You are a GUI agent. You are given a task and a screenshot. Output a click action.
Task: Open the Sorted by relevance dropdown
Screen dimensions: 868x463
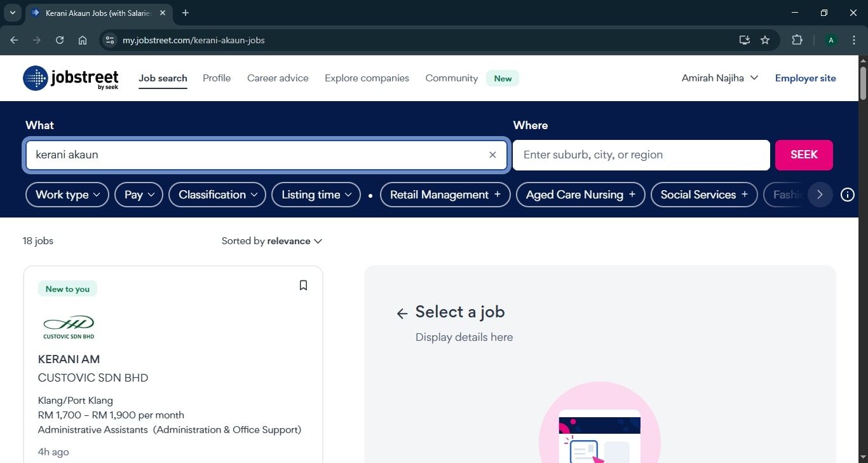click(272, 241)
